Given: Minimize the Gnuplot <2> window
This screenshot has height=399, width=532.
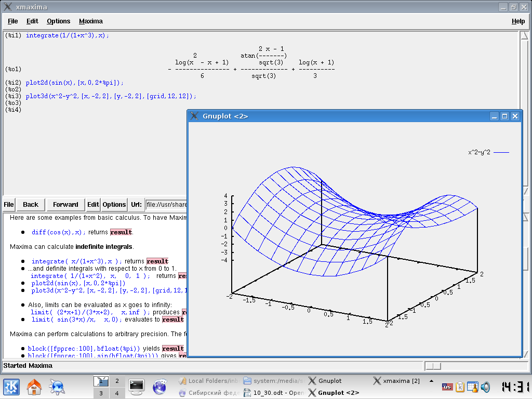Looking at the screenshot, I should point(495,116).
